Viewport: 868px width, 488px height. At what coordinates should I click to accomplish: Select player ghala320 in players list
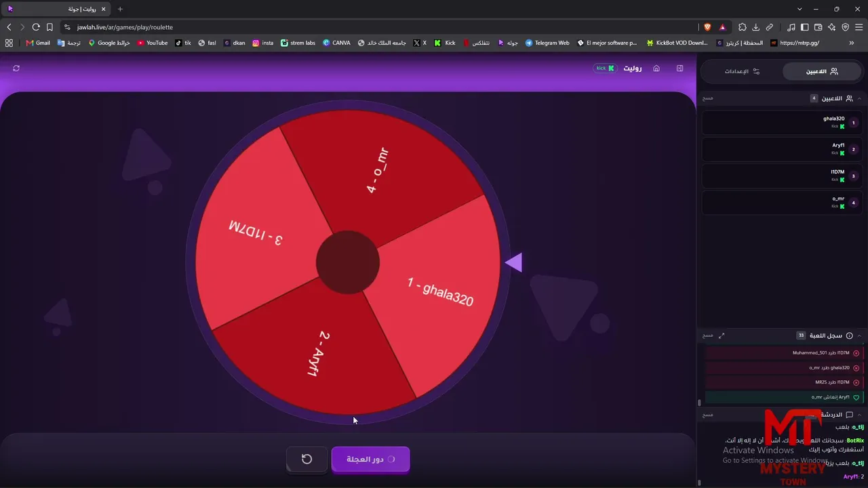point(782,123)
